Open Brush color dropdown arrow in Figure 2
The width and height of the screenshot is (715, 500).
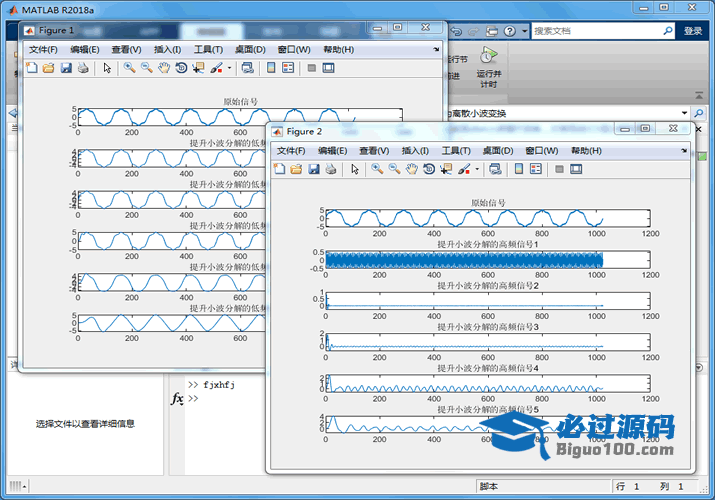477,169
